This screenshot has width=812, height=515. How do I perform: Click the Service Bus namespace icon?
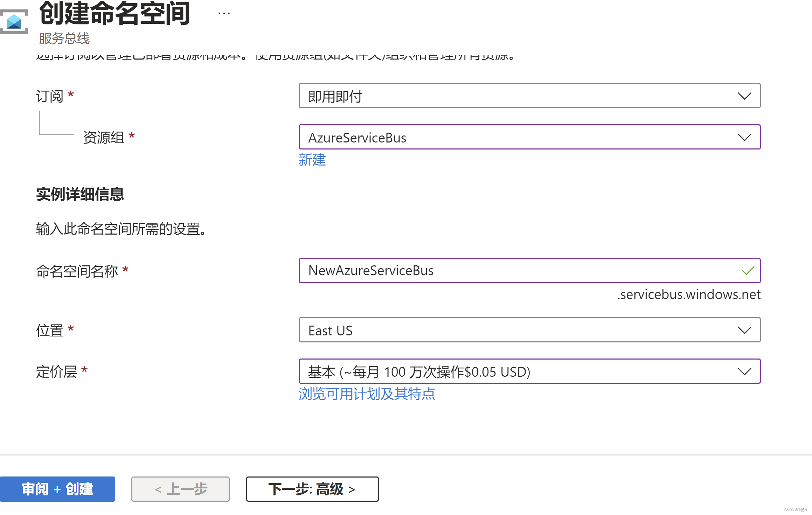tap(14, 22)
